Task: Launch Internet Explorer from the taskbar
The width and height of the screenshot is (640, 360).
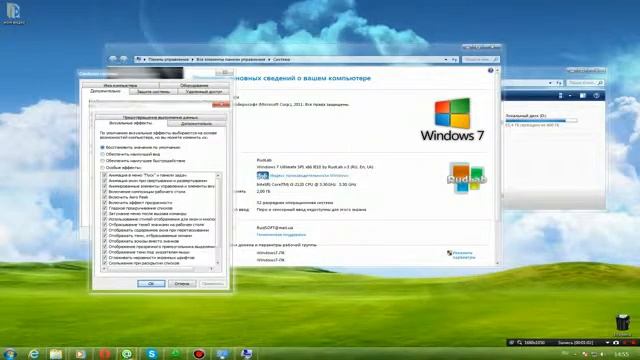Action: click(x=34, y=354)
